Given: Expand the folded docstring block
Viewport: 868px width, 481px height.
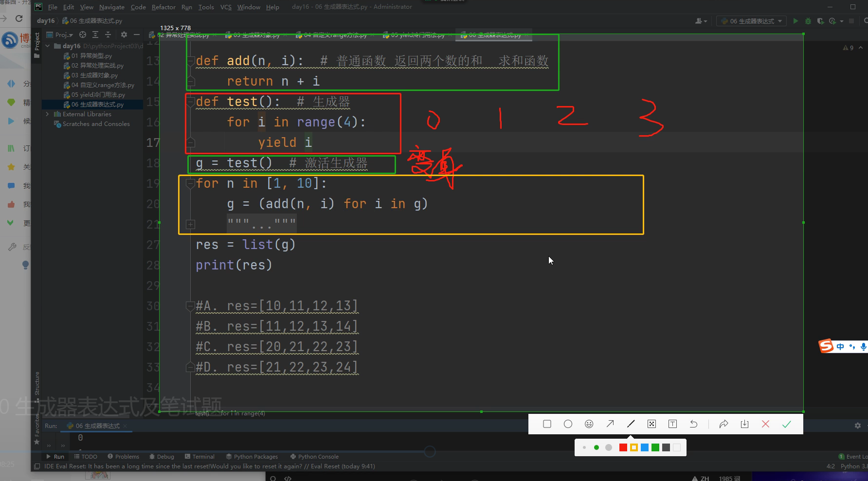Looking at the screenshot, I should 191,224.
